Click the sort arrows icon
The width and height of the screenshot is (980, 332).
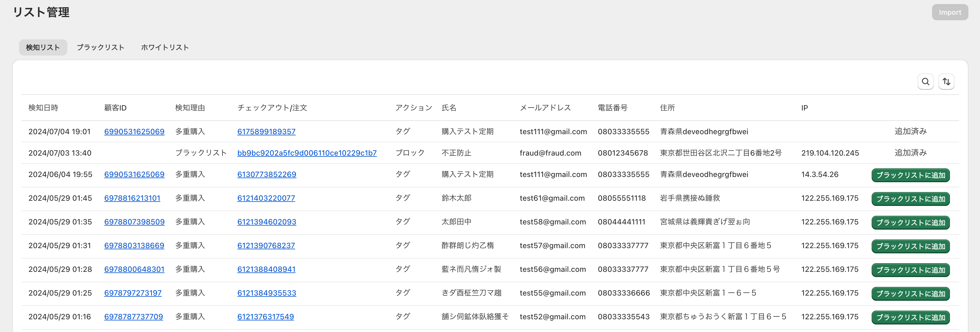pos(946,82)
